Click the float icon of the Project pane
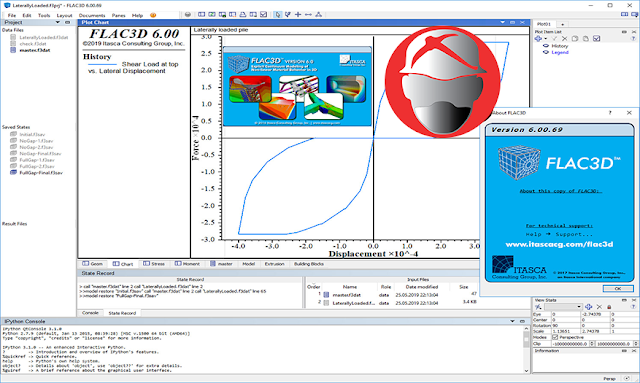Image resolution: width=640 pixels, height=383 pixels. (68, 22)
